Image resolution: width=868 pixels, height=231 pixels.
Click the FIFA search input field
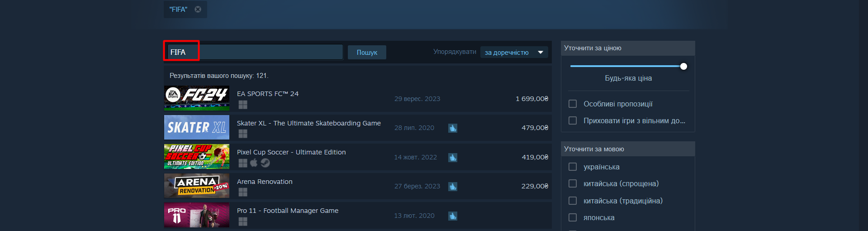point(255,52)
